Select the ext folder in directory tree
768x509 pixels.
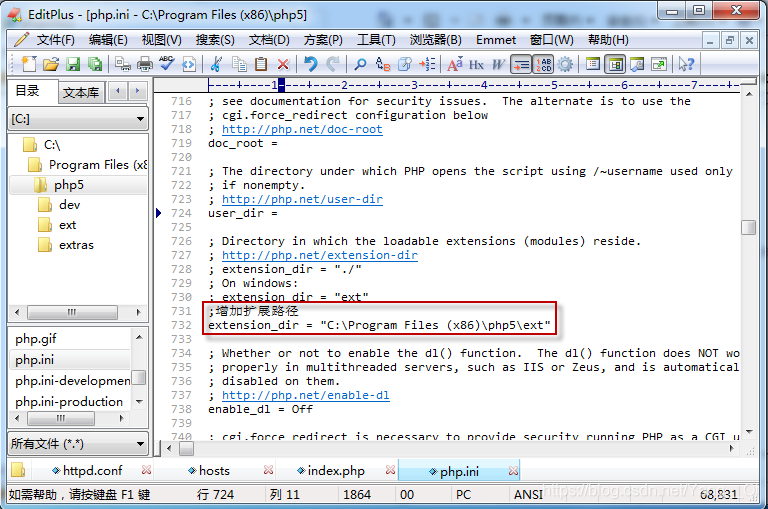pyautogui.click(x=67, y=225)
